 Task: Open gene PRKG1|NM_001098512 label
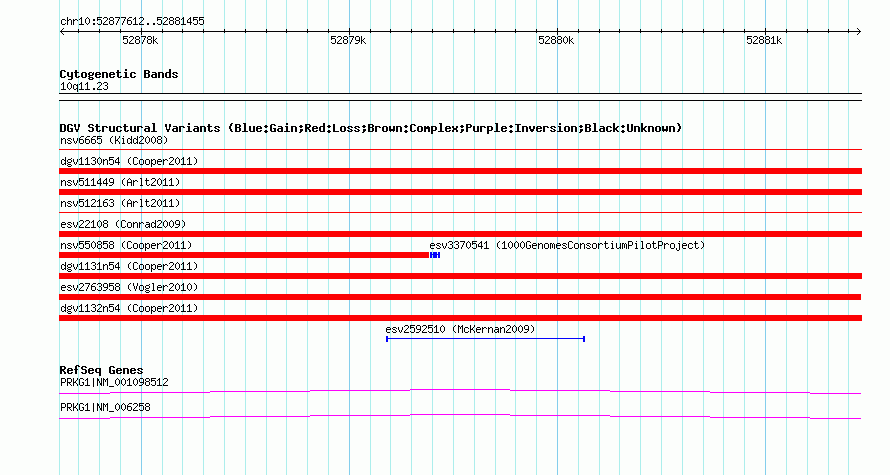[x=114, y=382]
